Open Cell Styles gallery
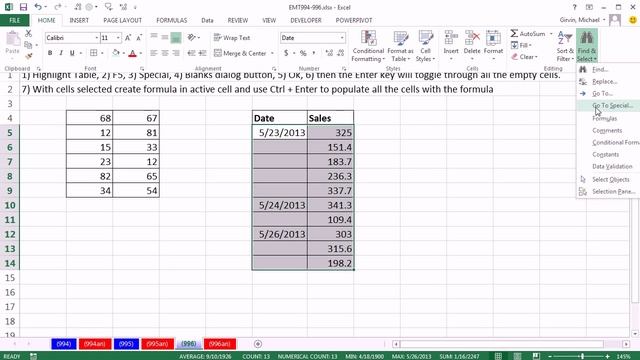640x360 pixels. [x=425, y=46]
